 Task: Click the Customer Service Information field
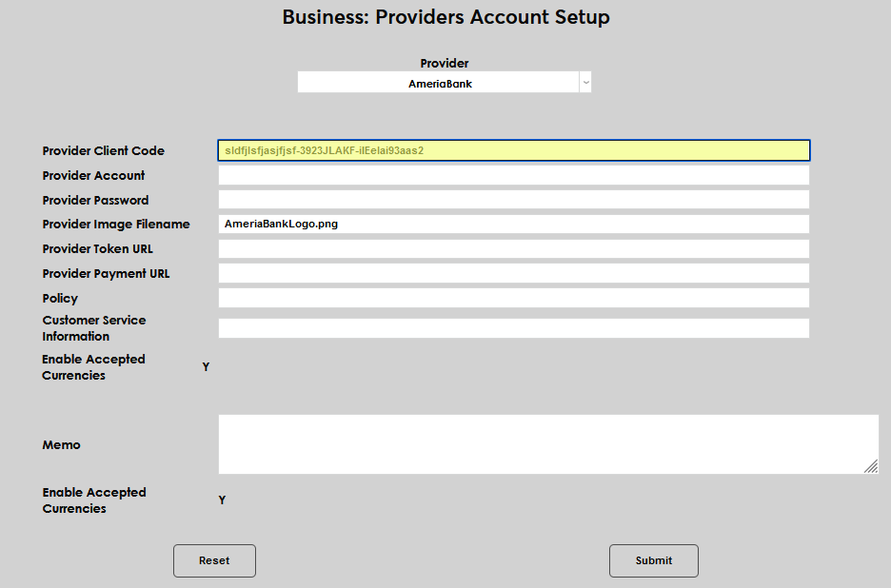tap(513, 328)
